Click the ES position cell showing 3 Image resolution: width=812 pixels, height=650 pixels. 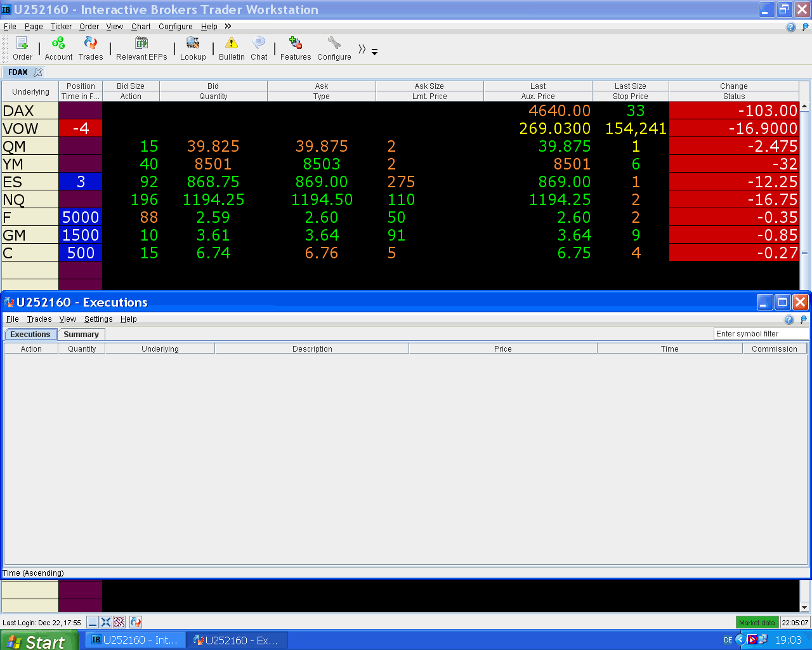[x=81, y=182]
